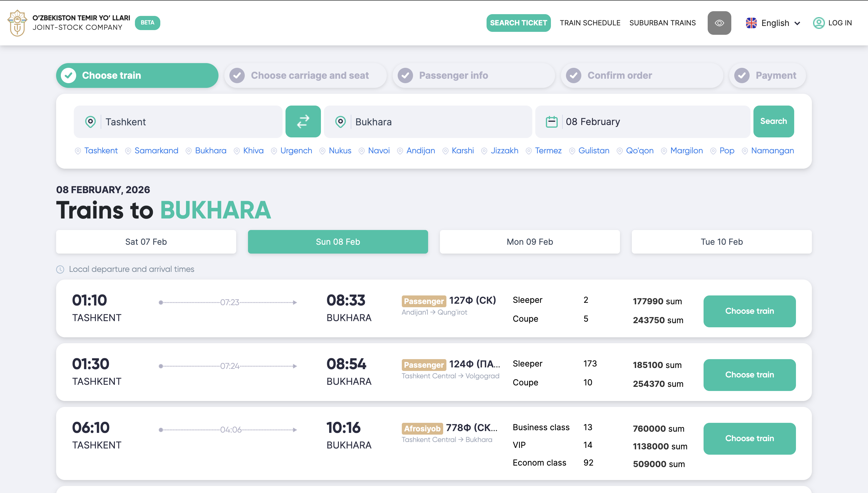
Task: Switch to SUBURBAN TRAINS section
Action: tap(663, 23)
